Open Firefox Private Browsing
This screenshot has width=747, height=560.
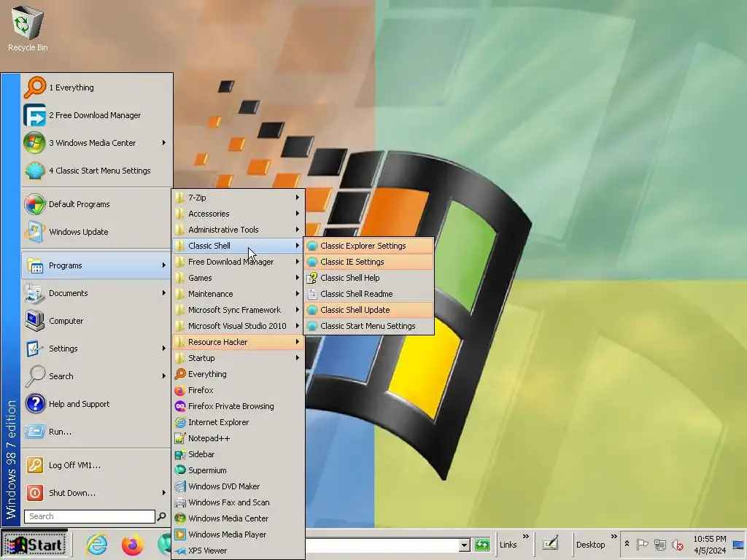pos(239,406)
